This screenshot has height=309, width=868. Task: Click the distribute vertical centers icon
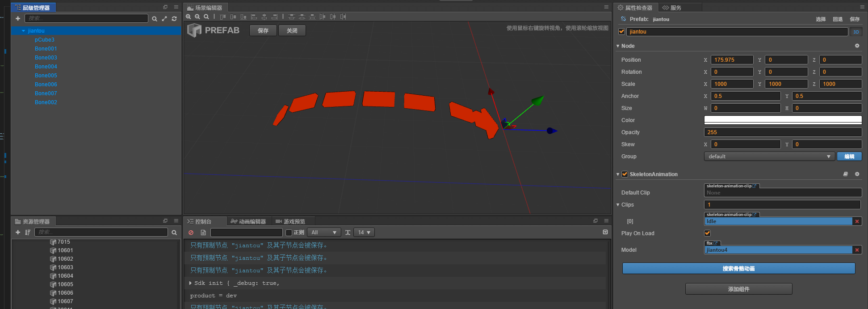point(302,17)
